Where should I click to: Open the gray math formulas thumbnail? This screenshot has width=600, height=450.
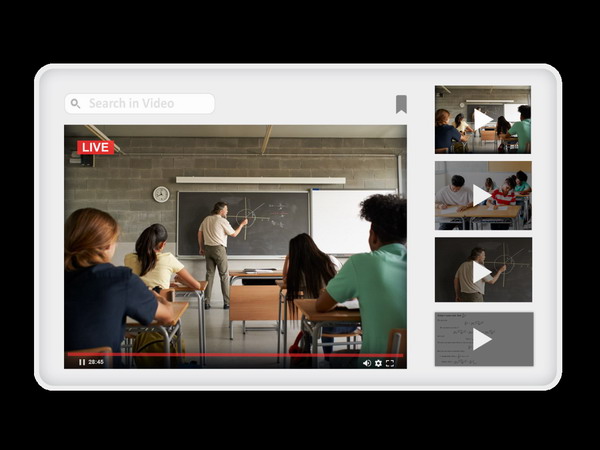tap(483, 339)
